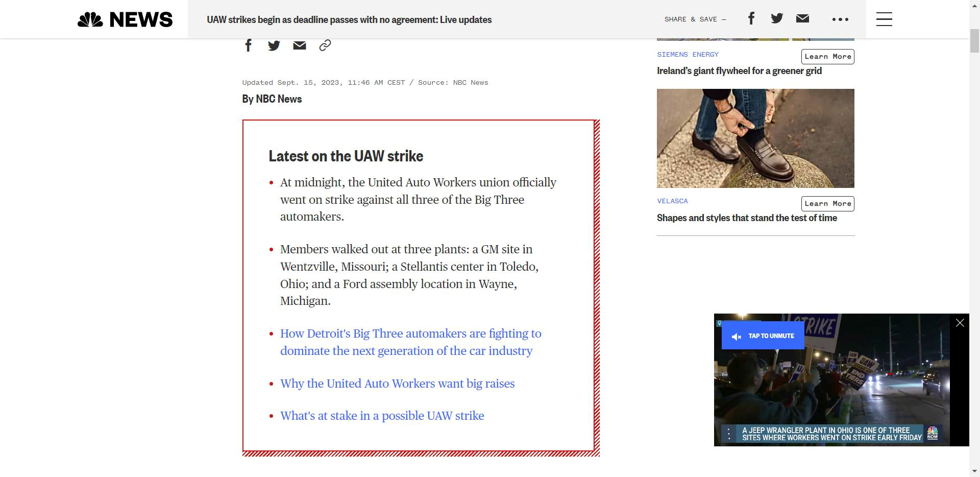980x477 pixels.
Task: Click the page vertical scrollbar thumb
Action: tap(974, 41)
